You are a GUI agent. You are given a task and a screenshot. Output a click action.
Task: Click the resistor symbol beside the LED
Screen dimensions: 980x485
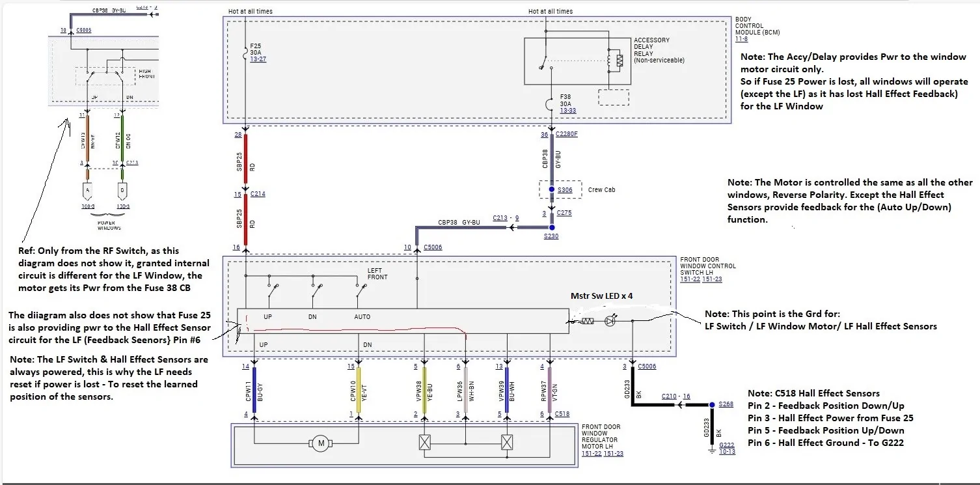pyautogui.click(x=586, y=321)
